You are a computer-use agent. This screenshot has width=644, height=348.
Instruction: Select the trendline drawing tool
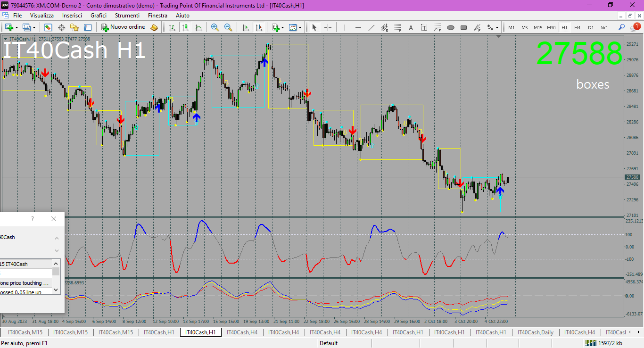coord(371,27)
